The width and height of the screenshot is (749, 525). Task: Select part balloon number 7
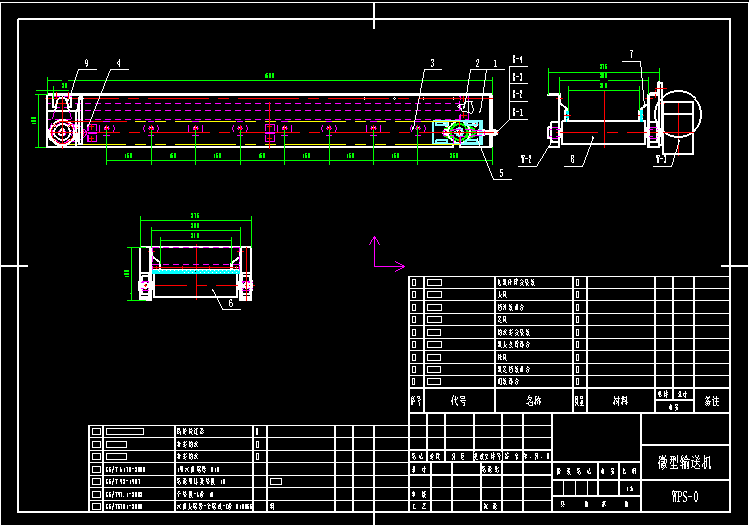point(631,54)
